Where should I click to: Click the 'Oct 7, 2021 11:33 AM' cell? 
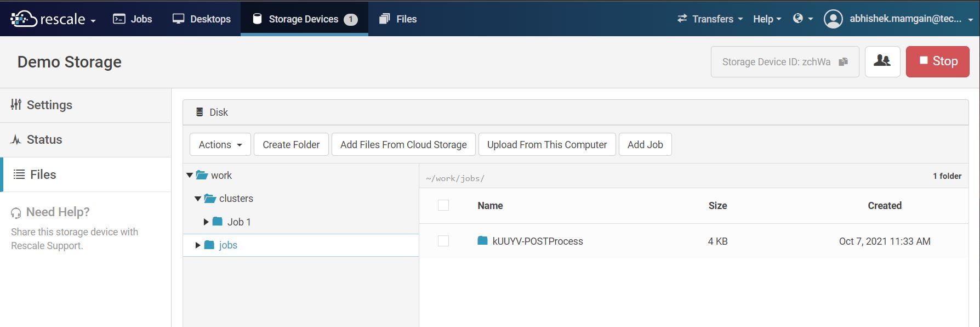(x=885, y=241)
